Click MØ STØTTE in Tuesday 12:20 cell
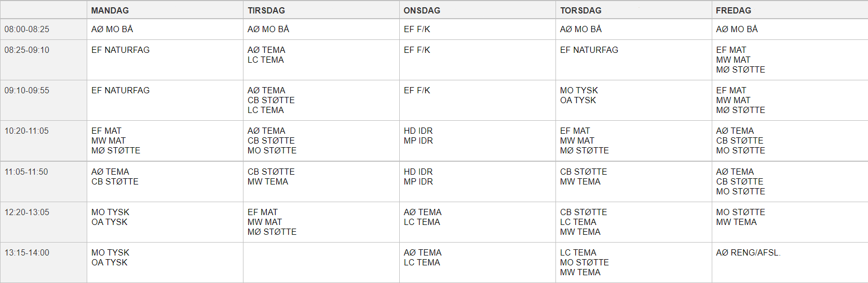The image size is (868, 283). tap(272, 232)
